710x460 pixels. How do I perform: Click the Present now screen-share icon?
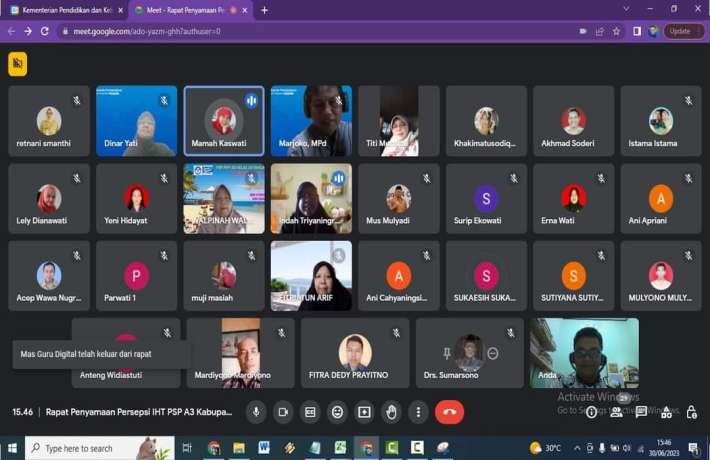(x=364, y=412)
